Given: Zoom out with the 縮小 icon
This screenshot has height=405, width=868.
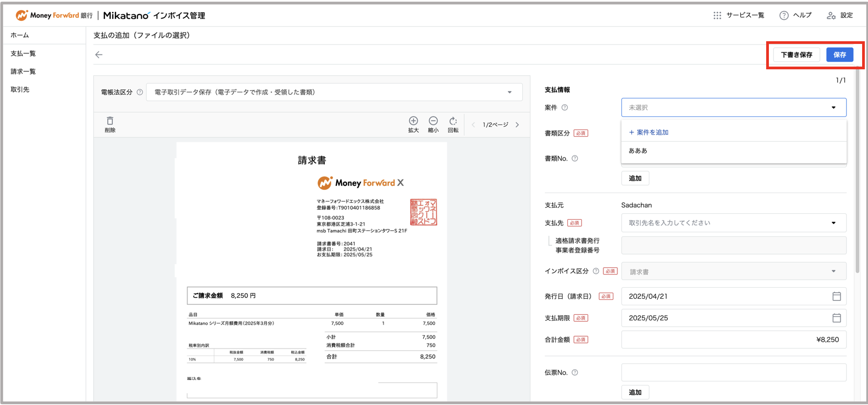Looking at the screenshot, I should (433, 121).
